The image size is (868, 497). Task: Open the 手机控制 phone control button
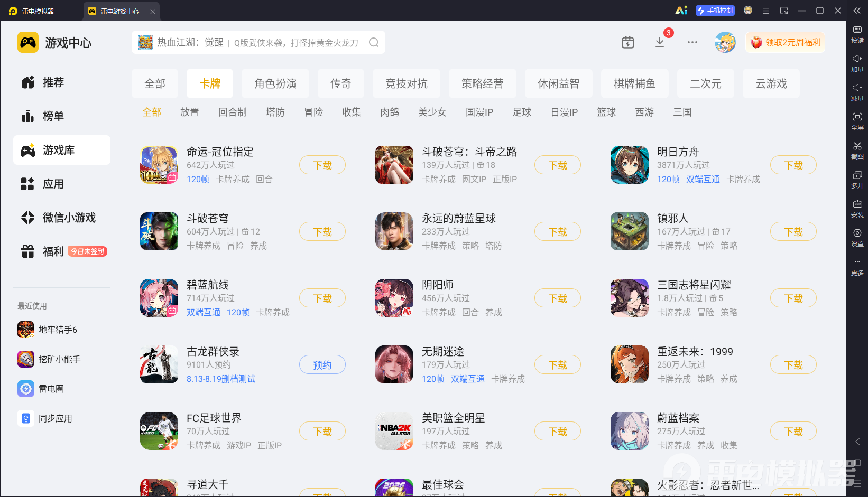tap(715, 11)
